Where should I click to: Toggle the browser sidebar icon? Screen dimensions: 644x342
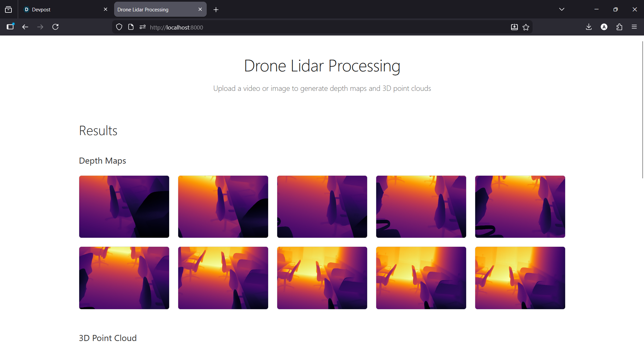[x=10, y=27]
